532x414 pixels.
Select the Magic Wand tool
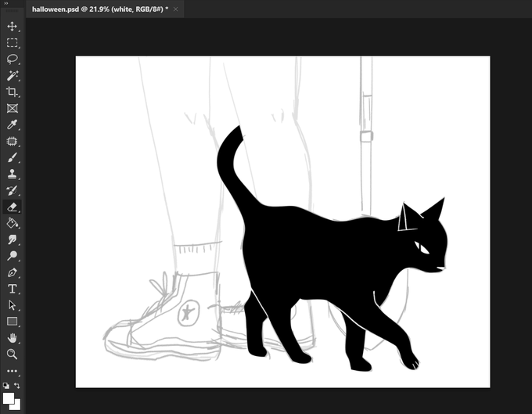pos(13,75)
